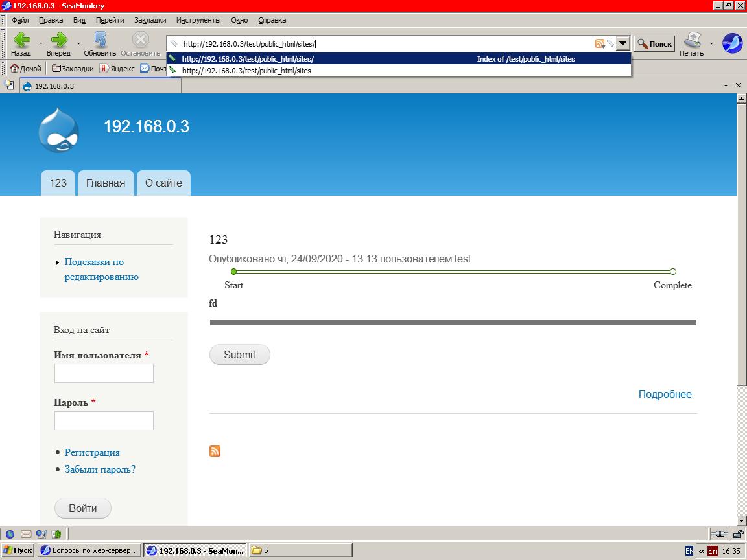Open the Пуск start button
This screenshot has height=560, width=747.
pos(18,550)
